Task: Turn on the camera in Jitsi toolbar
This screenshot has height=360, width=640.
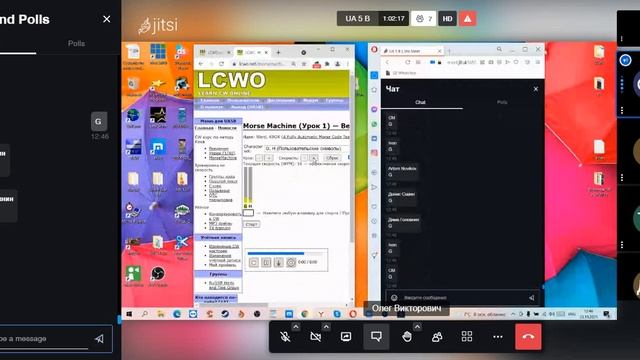Action: [x=316, y=337]
